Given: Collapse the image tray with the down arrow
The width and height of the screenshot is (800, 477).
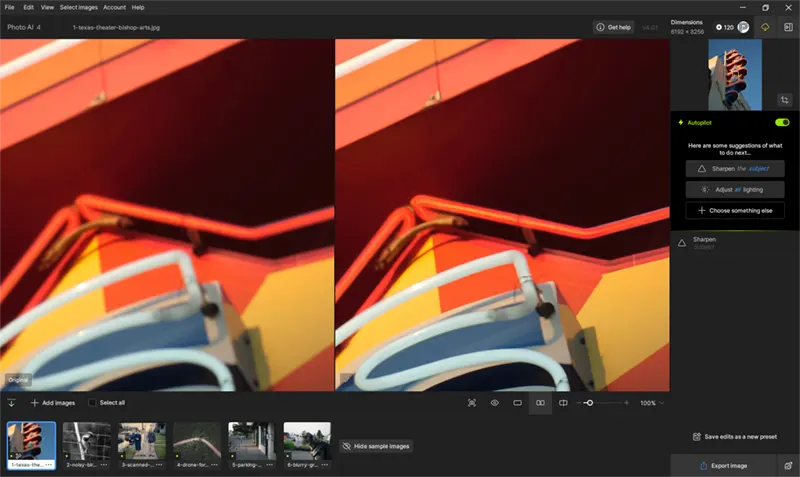Looking at the screenshot, I should (x=12, y=403).
